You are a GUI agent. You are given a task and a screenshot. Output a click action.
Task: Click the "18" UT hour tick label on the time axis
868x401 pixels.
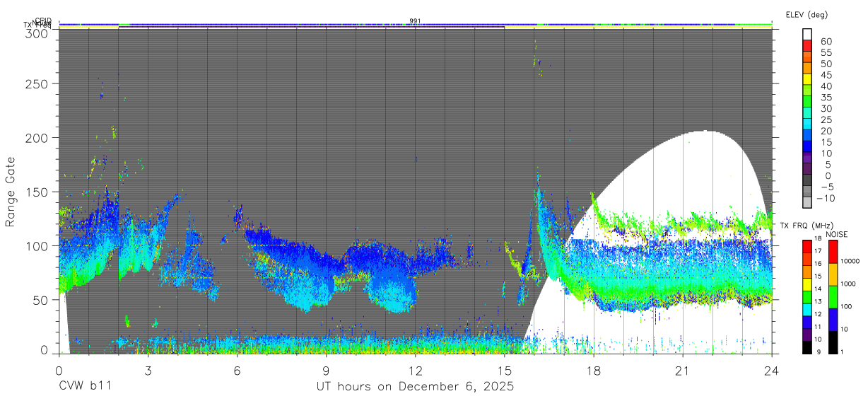tap(593, 370)
